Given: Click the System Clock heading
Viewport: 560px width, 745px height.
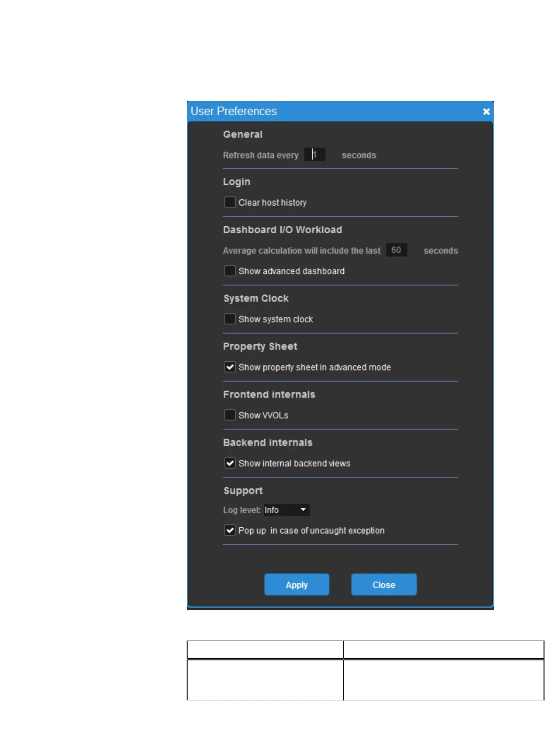Looking at the screenshot, I should 256,299.
